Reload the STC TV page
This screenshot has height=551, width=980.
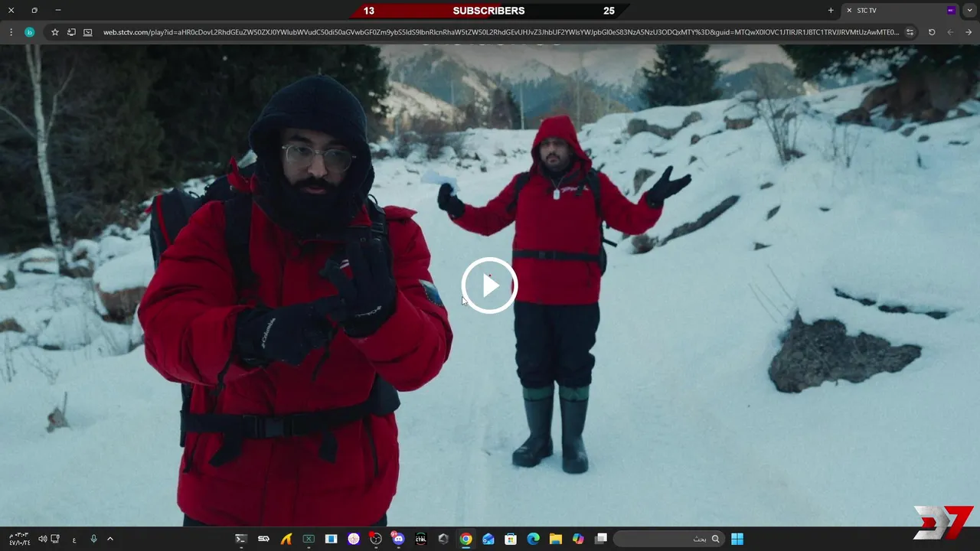pos(932,32)
